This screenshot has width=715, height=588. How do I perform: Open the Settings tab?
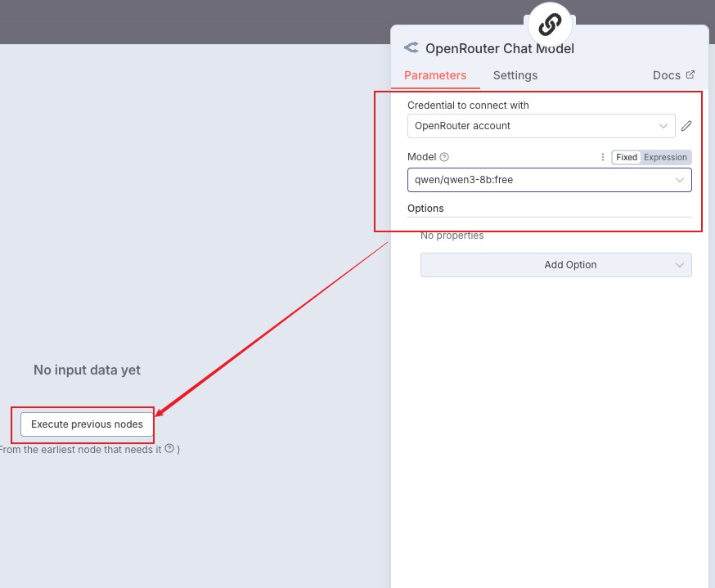(x=515, y=75)
